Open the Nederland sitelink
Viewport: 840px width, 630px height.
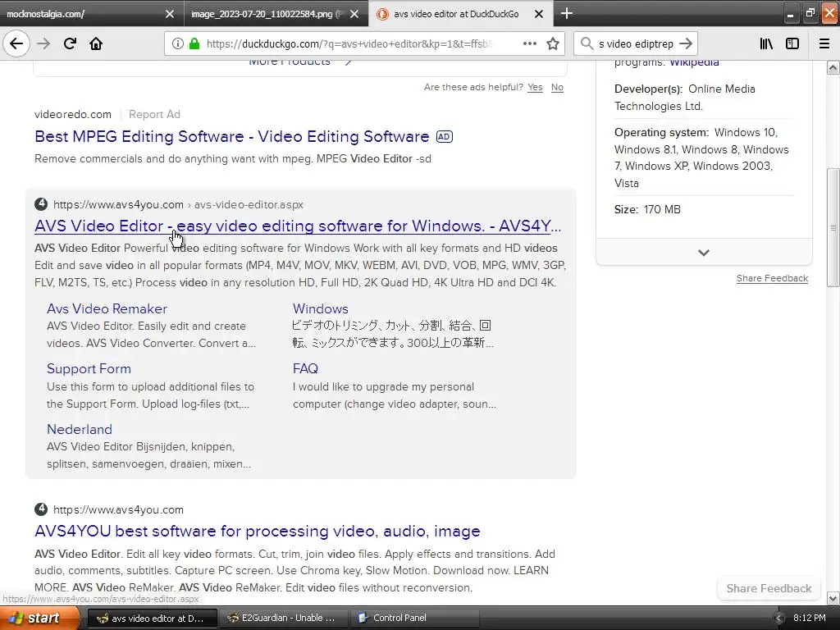[x=80, y=429]
